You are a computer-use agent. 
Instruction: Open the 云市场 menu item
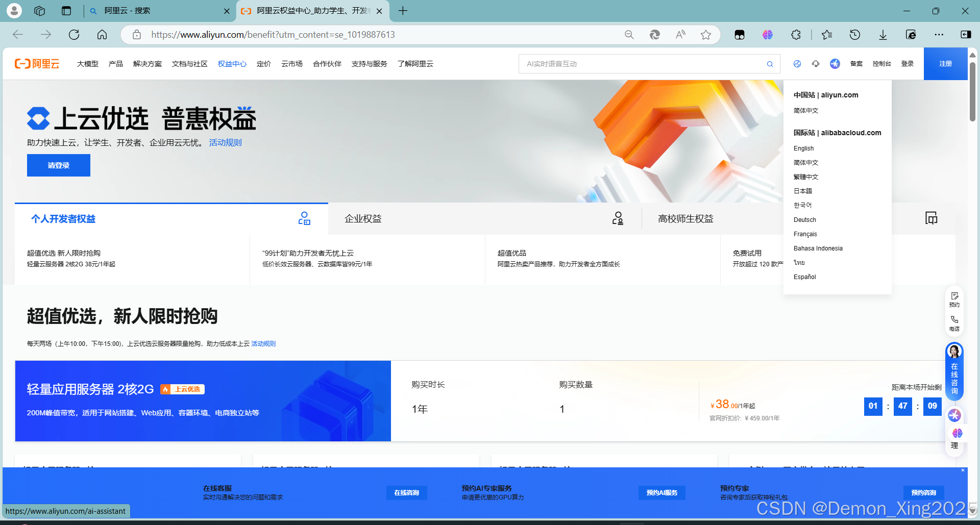[x=292, y=64]
